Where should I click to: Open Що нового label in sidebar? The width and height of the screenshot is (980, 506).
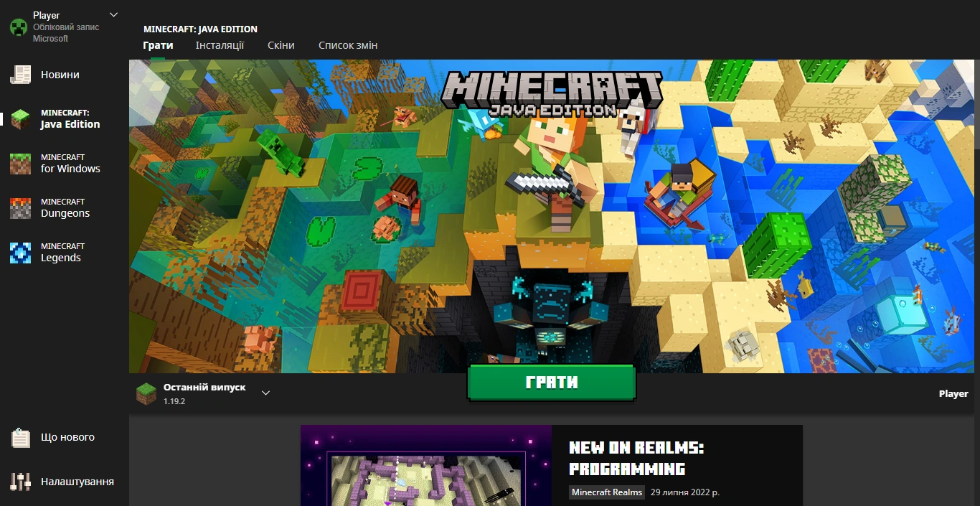(67, 437)
